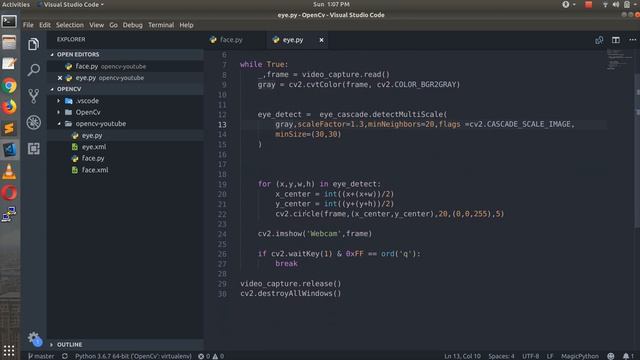This screenshot has height=360, width=640.
Task: Launch Terminal from the Ubuntu dock
Action: pos(9,21)
